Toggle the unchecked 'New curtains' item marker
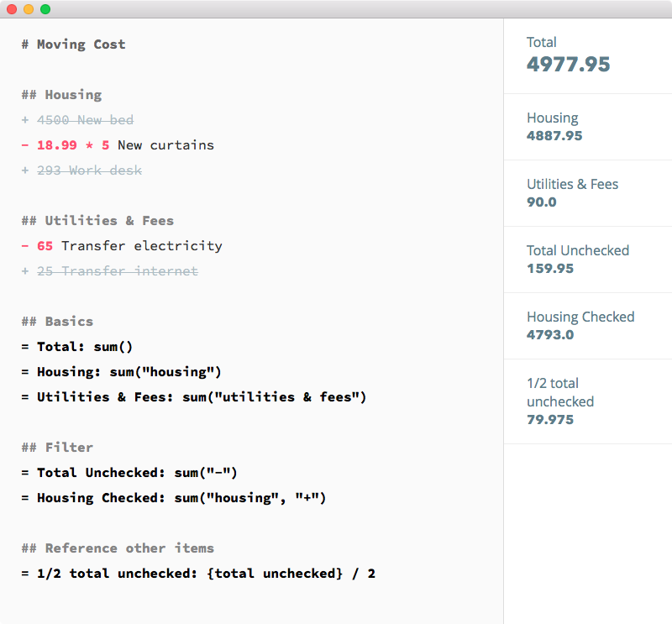The image size is (672, 624). (25, 145)
